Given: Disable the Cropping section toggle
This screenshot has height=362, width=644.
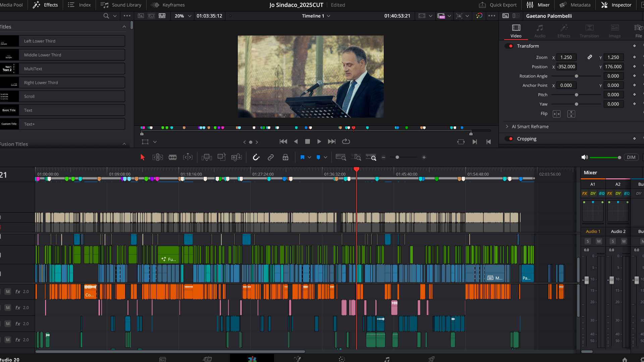Looking at the screenshot, I should pos(510,139).
